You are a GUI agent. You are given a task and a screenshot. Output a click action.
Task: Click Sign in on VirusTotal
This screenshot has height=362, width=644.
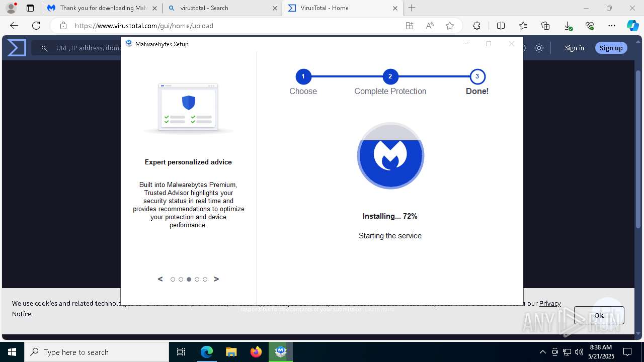click(x=575, y=48)
